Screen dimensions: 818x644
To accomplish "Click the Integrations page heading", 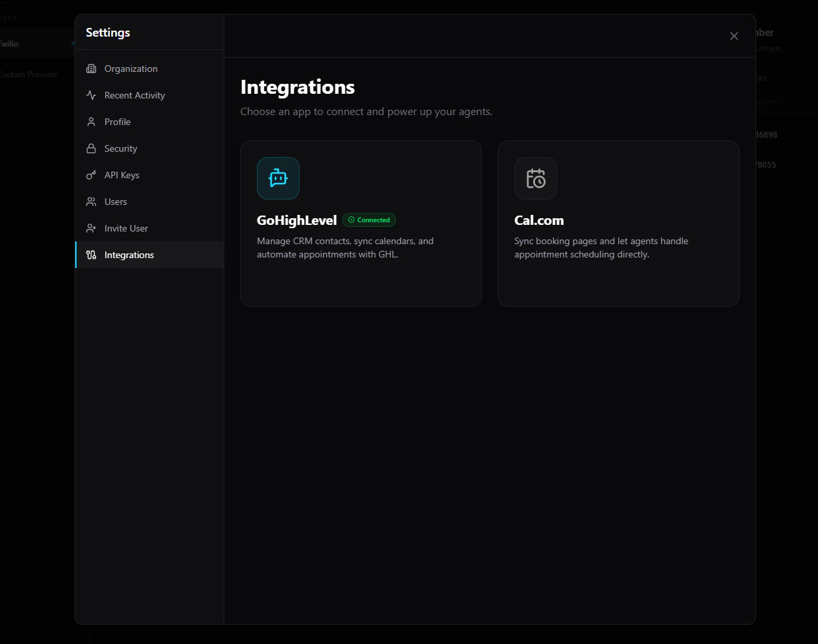I will tap(298, 87).
